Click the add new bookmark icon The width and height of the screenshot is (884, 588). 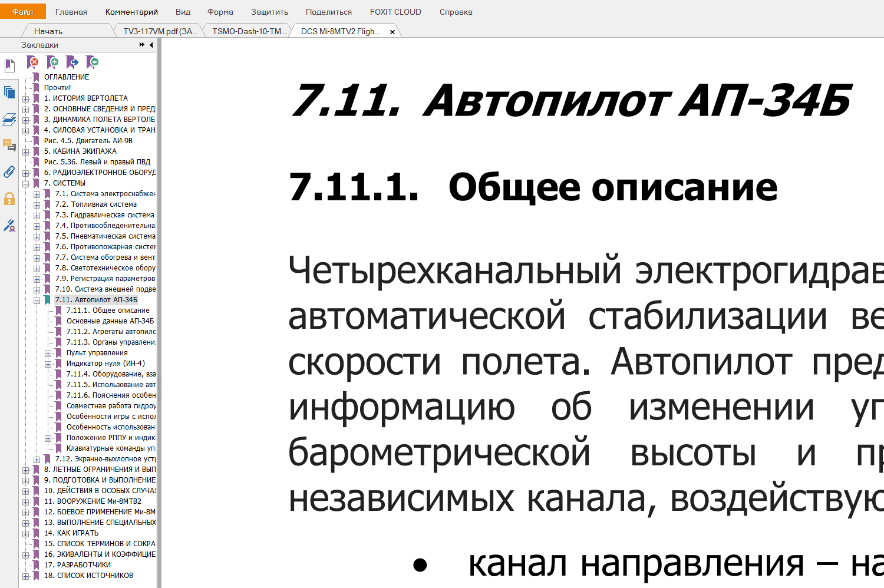click(52, 62)
